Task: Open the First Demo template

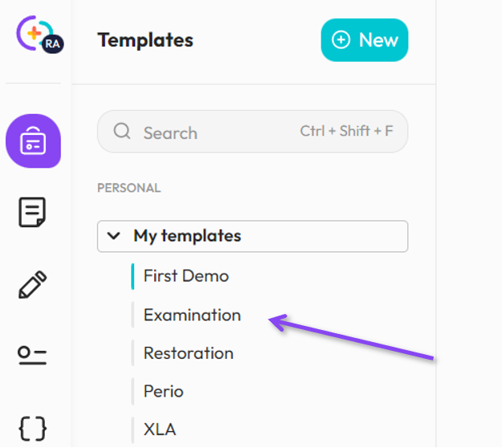Action: click(x=186, y=275)
